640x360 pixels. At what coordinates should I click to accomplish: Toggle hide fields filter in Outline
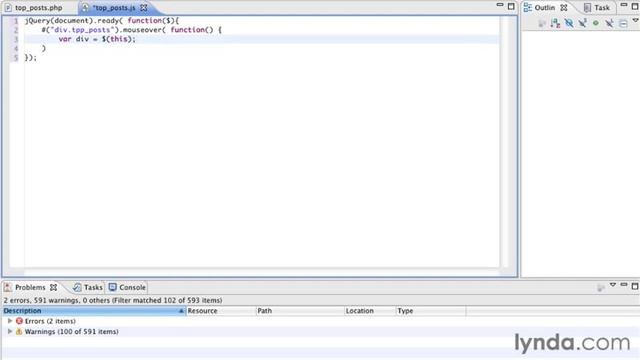[x=569, y=23]
